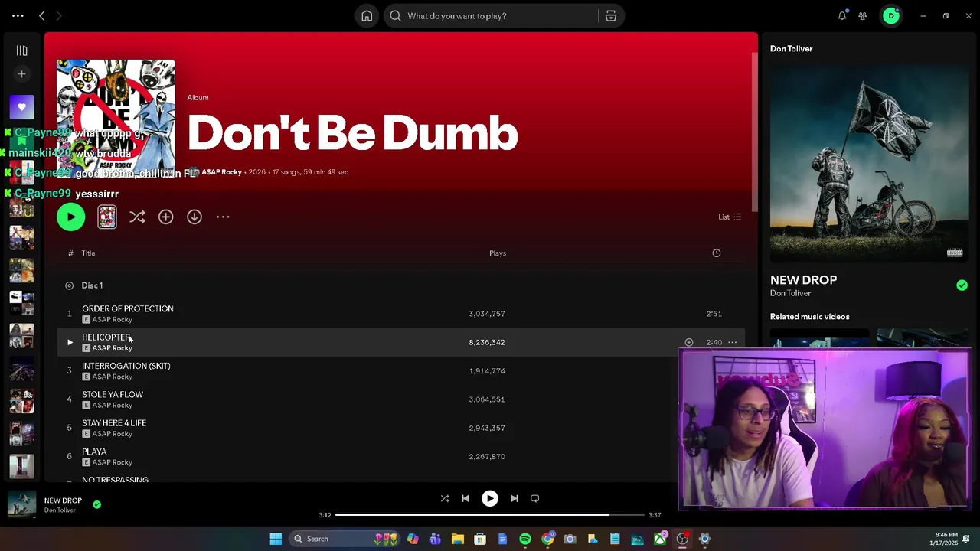Go to Spotify Home
The image size is (980, 551).
coord(367,16)
